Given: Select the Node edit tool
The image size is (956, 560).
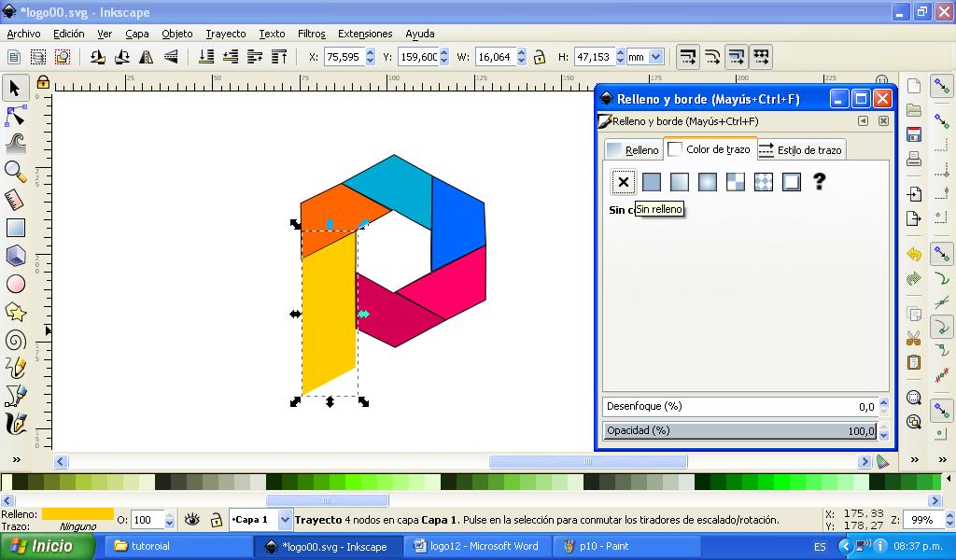Looking at the screenshot, I should (x=15, y=116).
